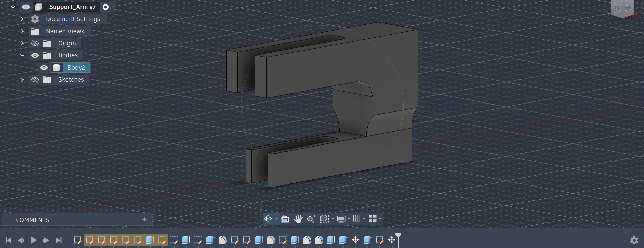Select the Orbit navigation tool

point(268,219)
